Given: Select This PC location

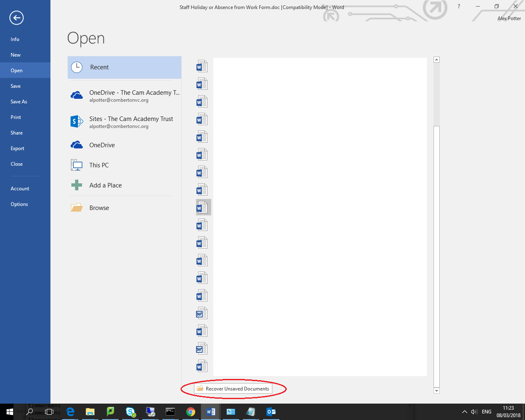Looking at the screenshot, I should pyautogui.click(x=124, y=165).
